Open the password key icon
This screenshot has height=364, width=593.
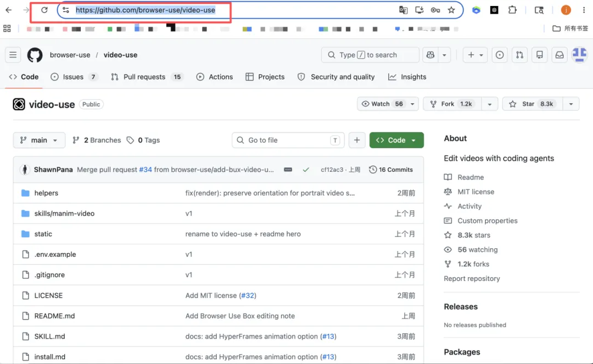click(435, 10)
